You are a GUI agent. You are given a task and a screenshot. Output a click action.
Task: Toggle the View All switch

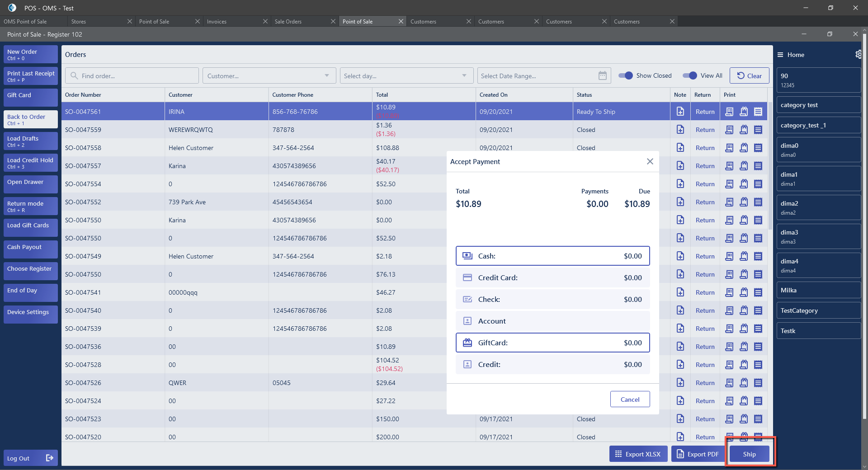pos(690,76)
